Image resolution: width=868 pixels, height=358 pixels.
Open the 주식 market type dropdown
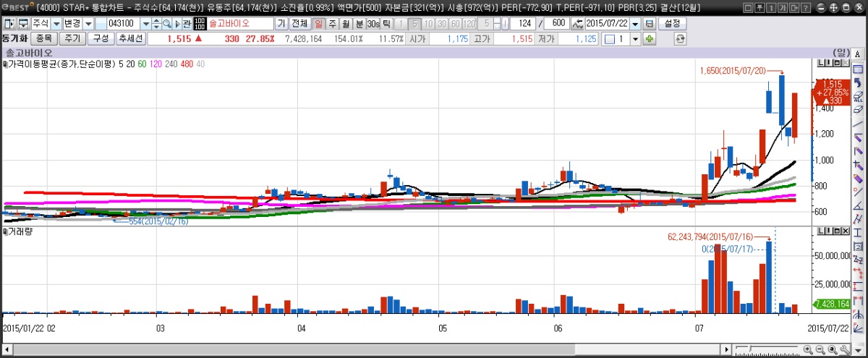pos(56,24)
